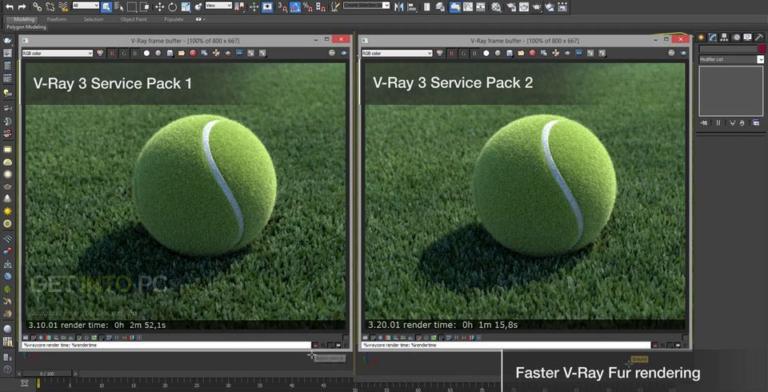This screenshot has width=768, height=392.
Task: Toggle red channel in Service Pack 2 buffer
Action: coord(452,53)
